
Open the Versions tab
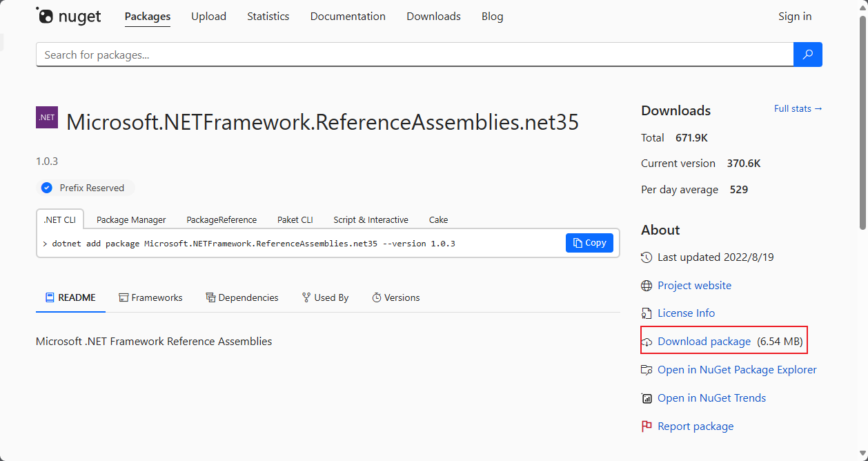pos(395,298)
